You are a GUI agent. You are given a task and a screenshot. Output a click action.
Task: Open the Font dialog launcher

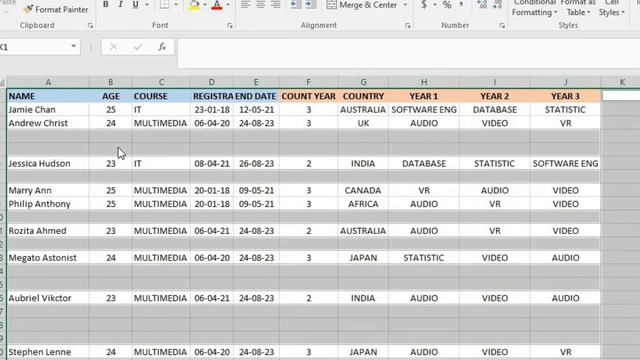click(230, 26)
